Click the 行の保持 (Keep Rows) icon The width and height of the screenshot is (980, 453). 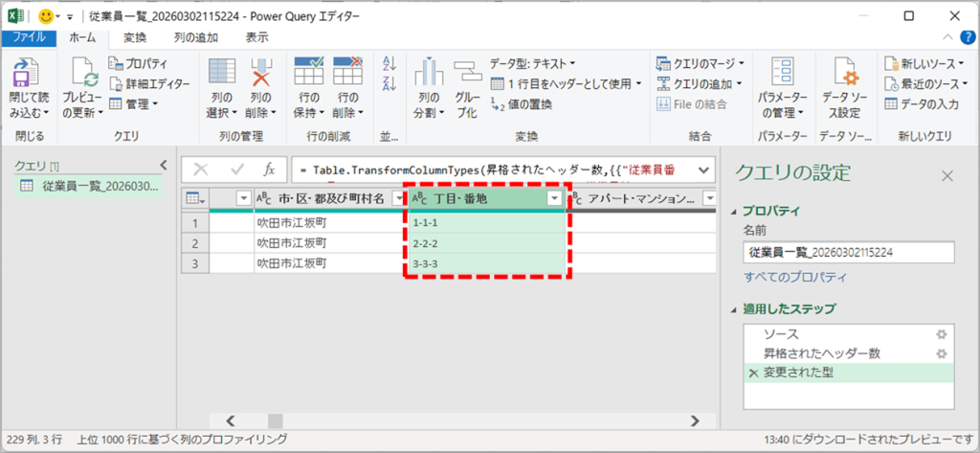308,71
